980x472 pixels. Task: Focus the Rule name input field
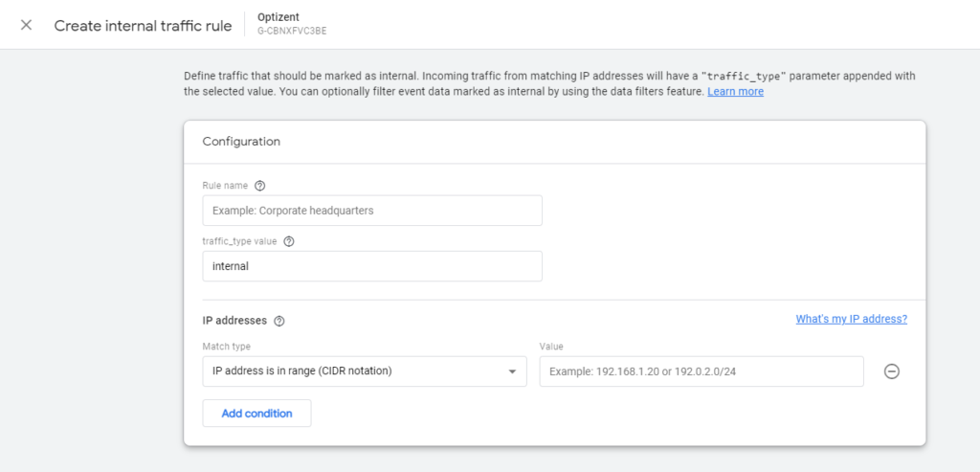tap(371, 211)
